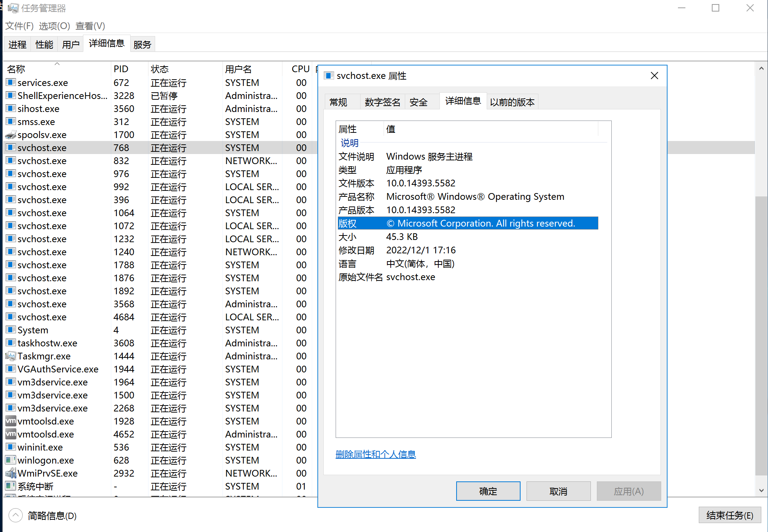
Task: Click the services.exe process icon
Action: 11,83
